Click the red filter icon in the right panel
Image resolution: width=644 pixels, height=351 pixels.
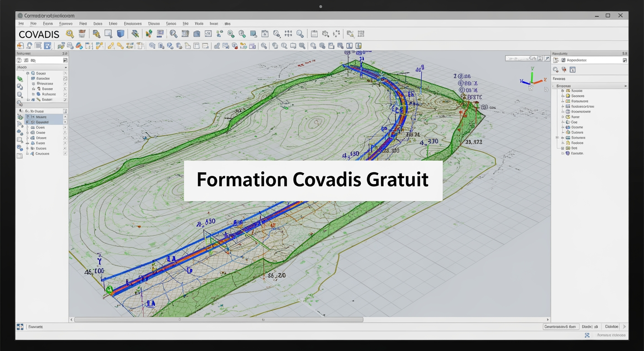click(x=564, y=69)
